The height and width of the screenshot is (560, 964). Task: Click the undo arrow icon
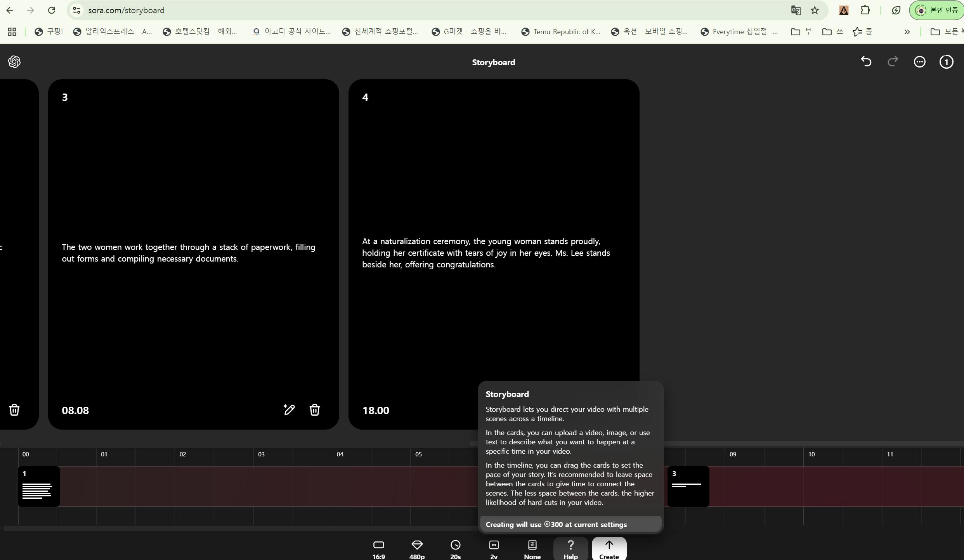pos(866,62)
